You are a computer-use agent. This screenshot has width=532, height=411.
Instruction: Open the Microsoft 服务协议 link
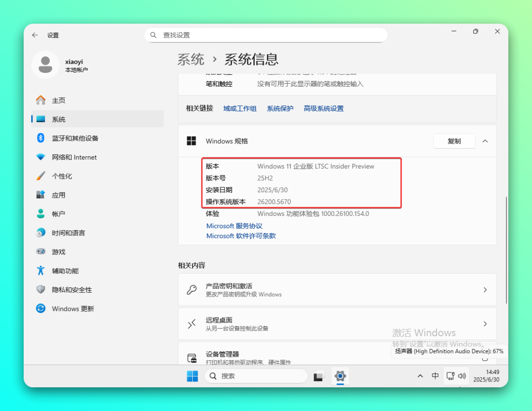pos(234,226)
